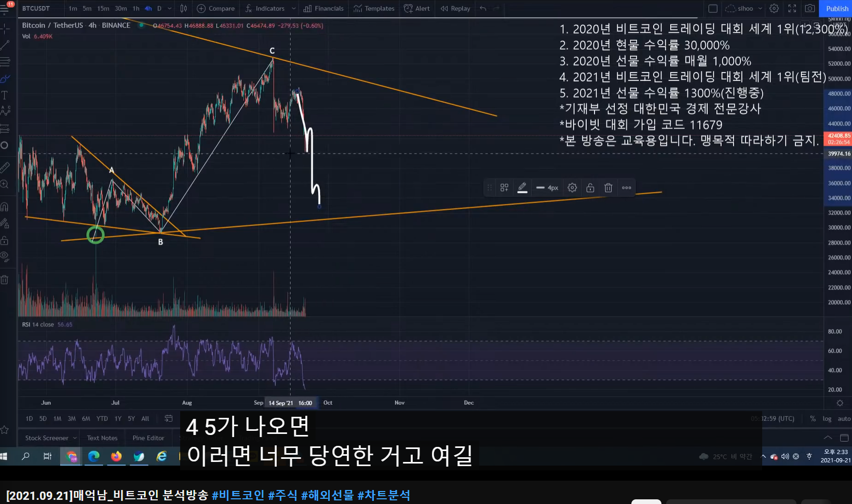Take a chart snapshot with camera icon
Image resolution: width=852 pixels, height=504 pixels.
point(810,8)
